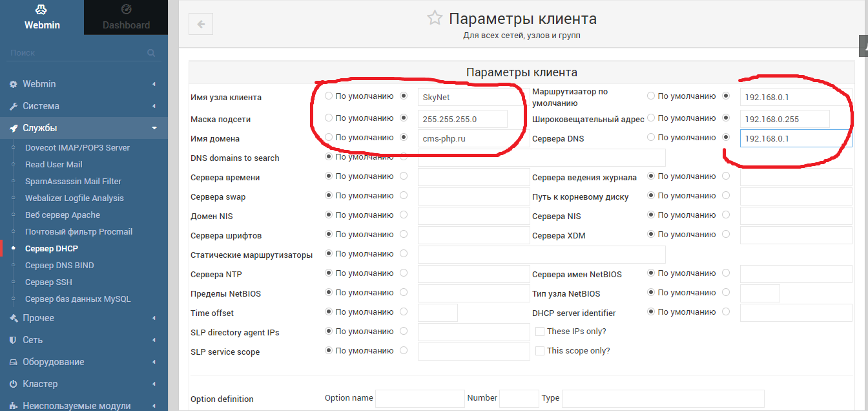Check the This scope only? checkbox
This screenshot has height=411, width=868.
(541, 351)
